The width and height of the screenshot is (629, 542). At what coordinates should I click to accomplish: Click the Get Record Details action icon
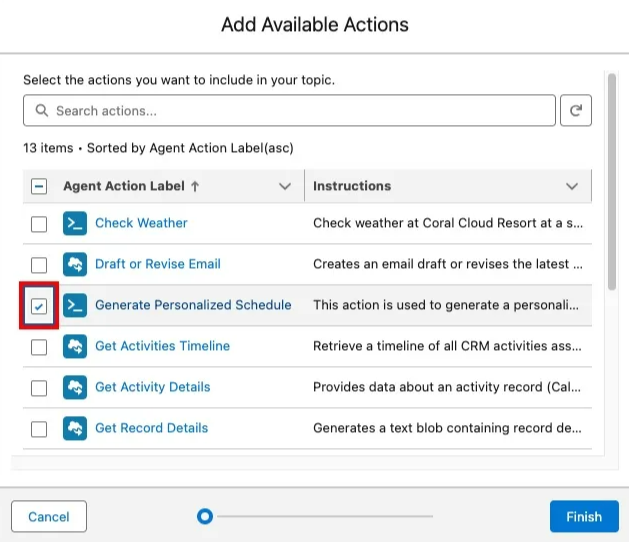tap(75, 428)
